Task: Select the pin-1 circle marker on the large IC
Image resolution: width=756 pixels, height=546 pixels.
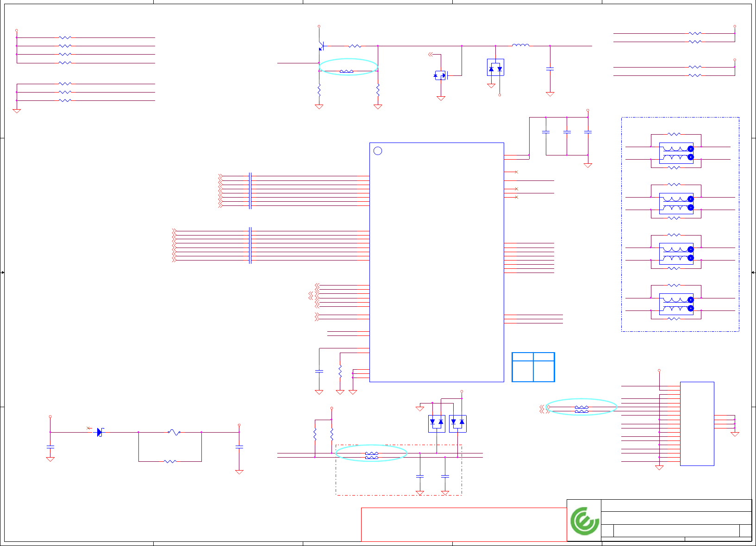Action: [x=378, y=151]
